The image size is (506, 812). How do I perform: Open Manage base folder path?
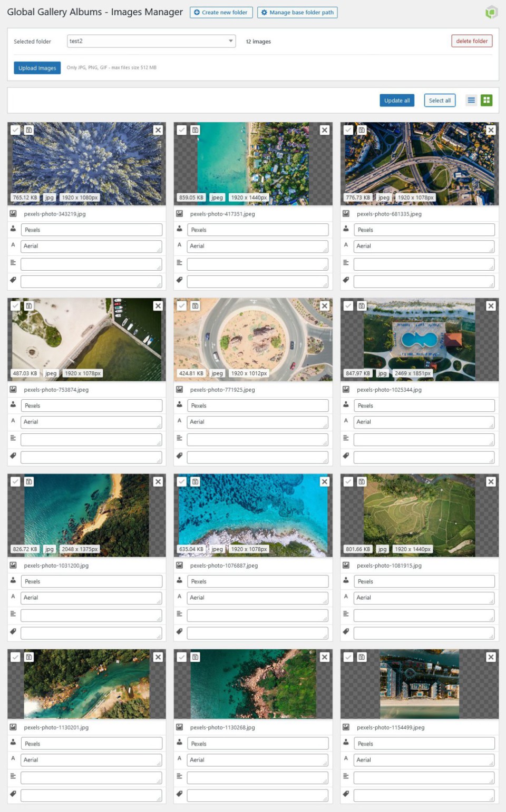(297, 12)
